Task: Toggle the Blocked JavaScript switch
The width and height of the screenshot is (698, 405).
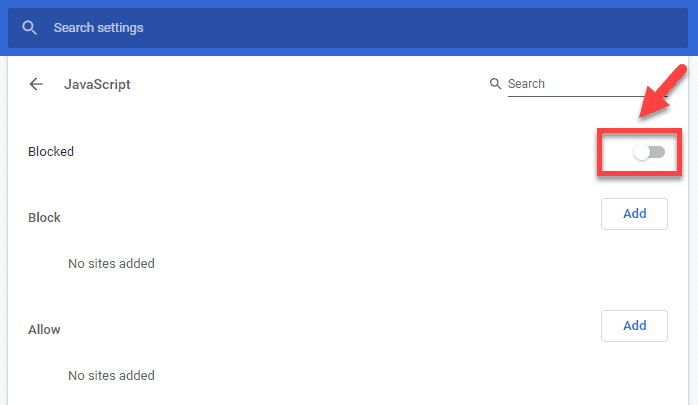Action: [x=649, y=153]
